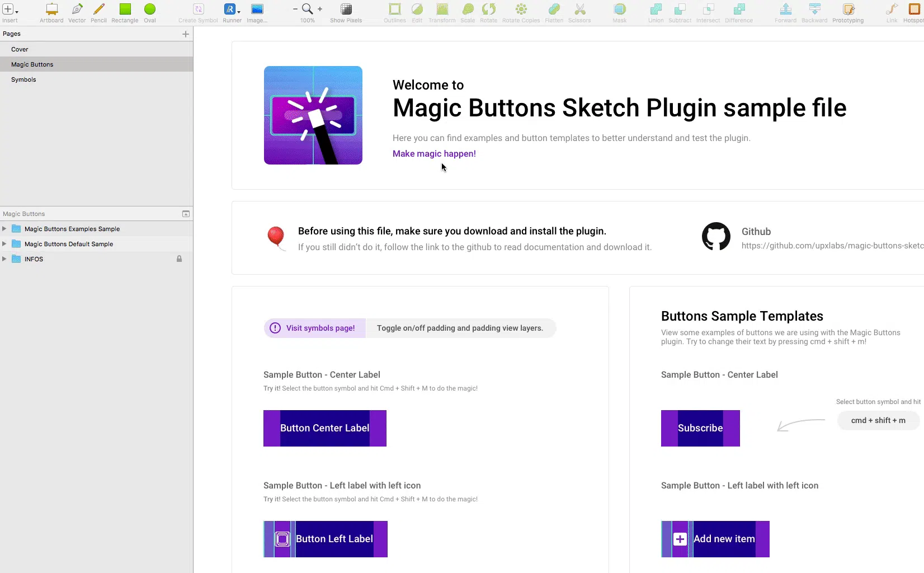Select Magic Buttons Examples Sample layer
The height and width of the screenshot is (573, 924).
pyautogui.click(x=96, y=229)
